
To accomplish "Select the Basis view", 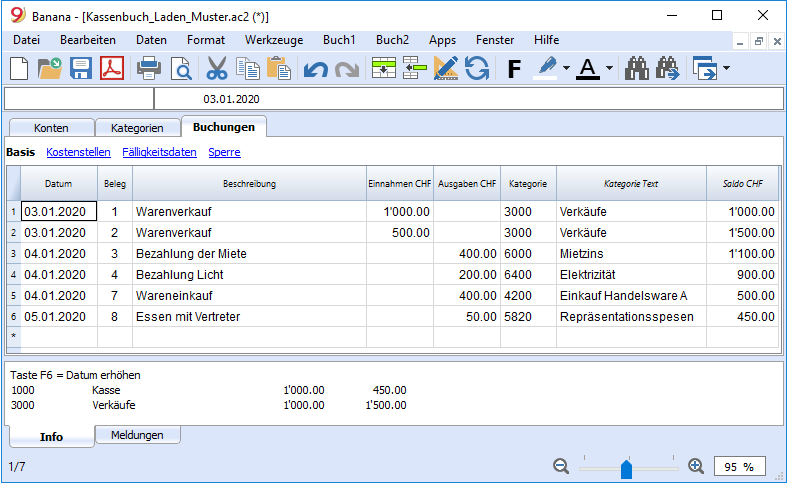I will [21, 152].
